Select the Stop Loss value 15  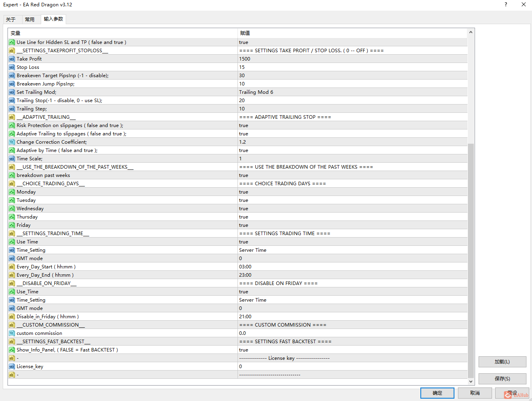(x=242, y=67)
